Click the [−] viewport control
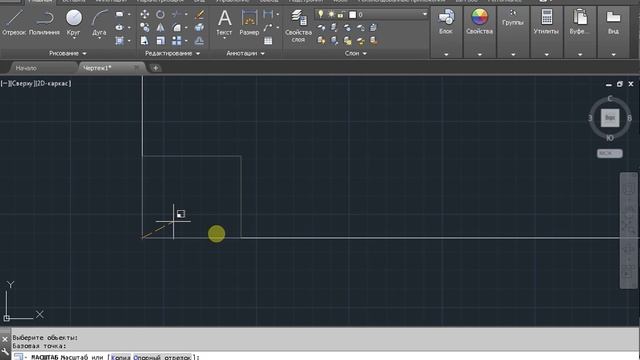 (4, 83)
